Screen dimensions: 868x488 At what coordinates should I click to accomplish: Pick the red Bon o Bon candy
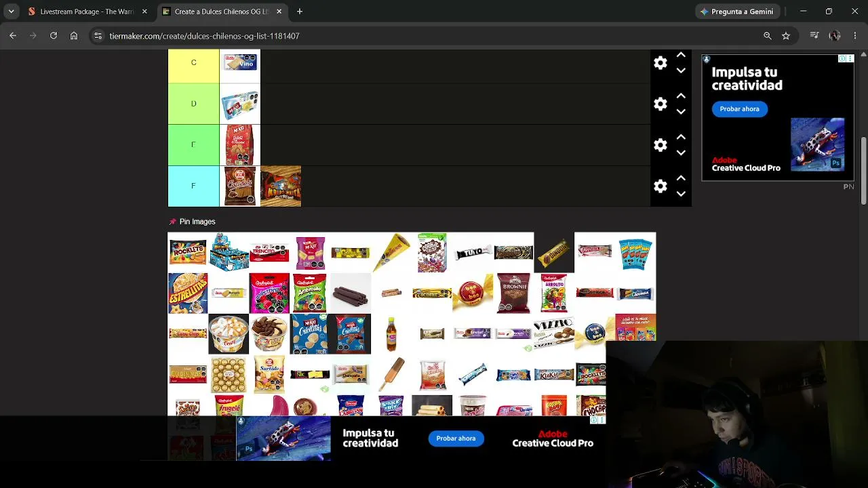(473, 293)
